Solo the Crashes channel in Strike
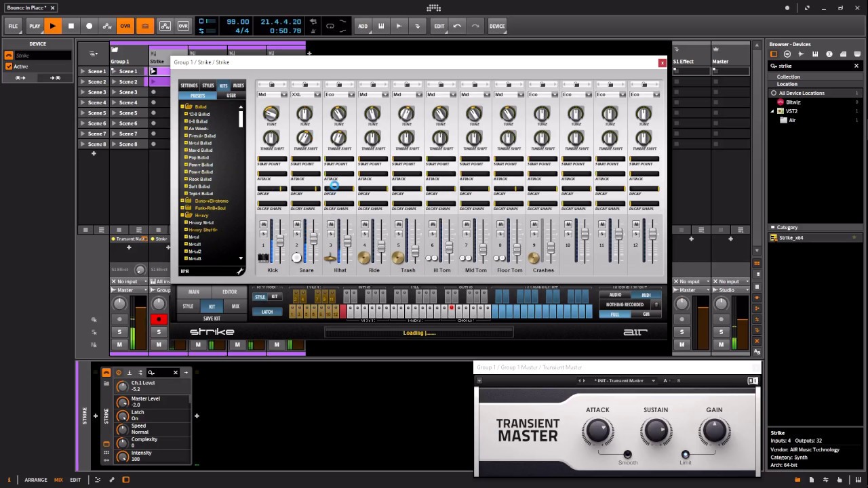 [534, 232]
